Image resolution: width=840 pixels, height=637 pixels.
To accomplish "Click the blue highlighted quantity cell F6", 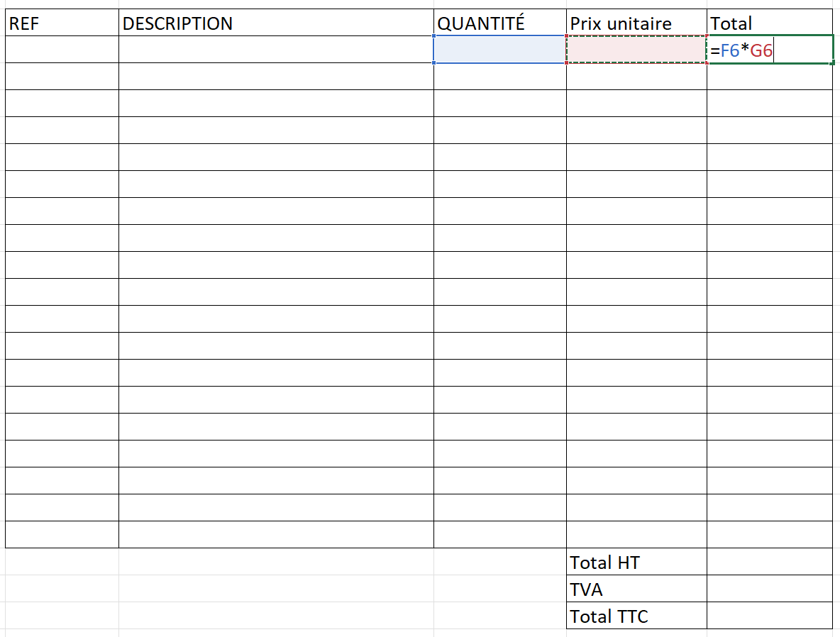I will pyautogui.click(x=499, y=50).
